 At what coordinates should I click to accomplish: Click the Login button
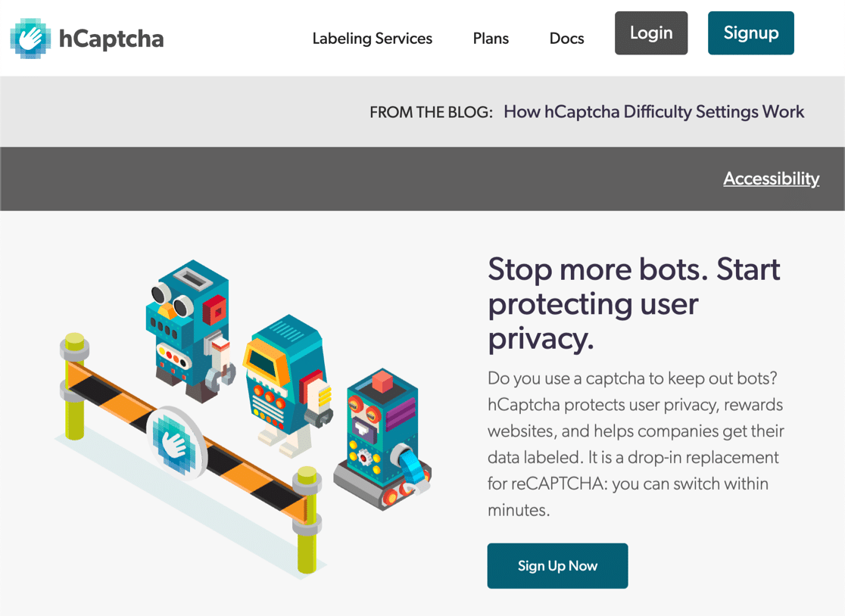pos(651,33)
